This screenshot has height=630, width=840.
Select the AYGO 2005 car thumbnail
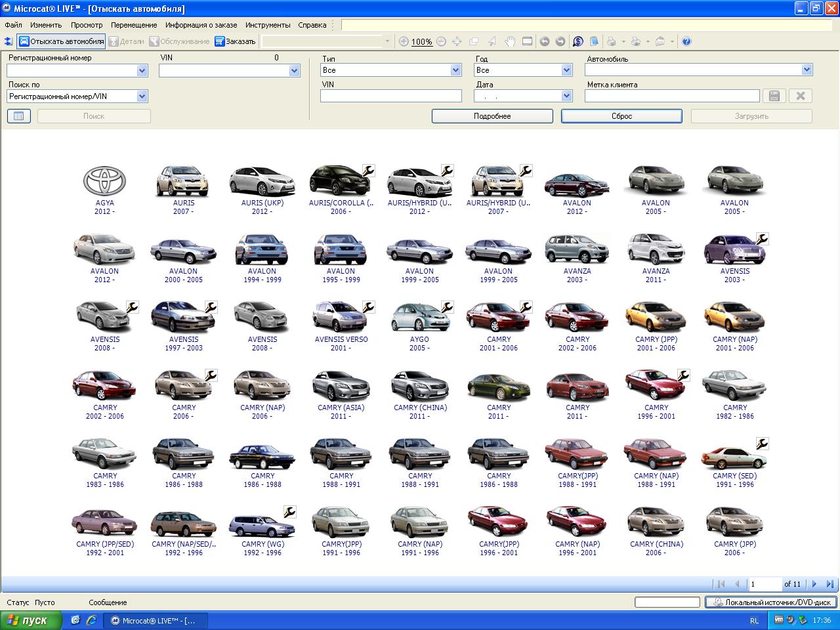tap(419, 318)
